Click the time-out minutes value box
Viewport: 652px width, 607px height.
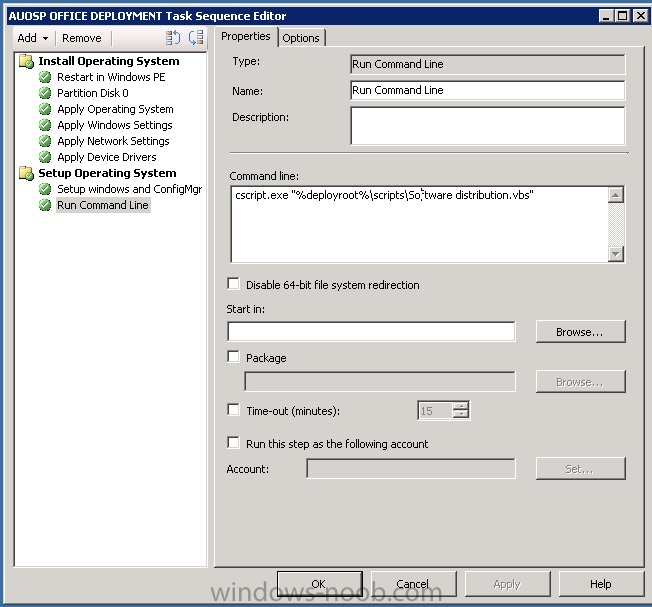(x=435, y=411)
